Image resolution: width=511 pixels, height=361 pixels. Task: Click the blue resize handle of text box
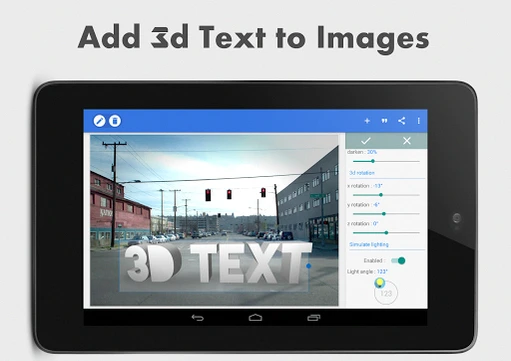[x=308, y=266]
